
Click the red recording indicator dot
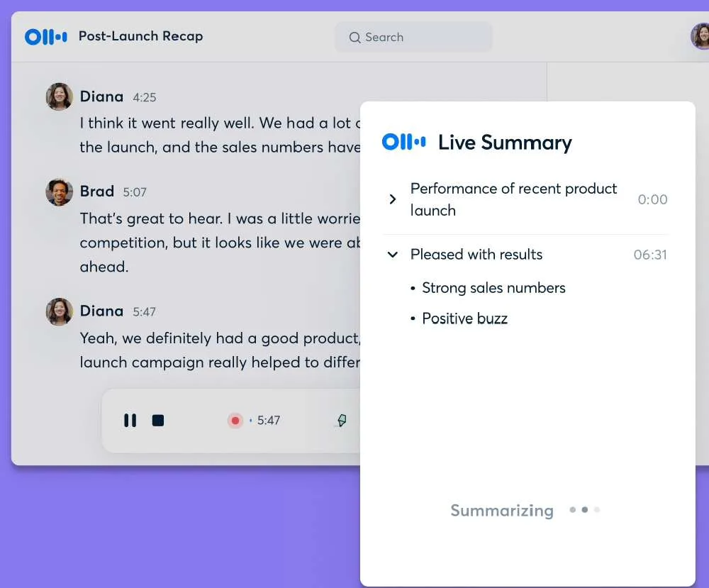pyautogui.click(x=235, y=421)
